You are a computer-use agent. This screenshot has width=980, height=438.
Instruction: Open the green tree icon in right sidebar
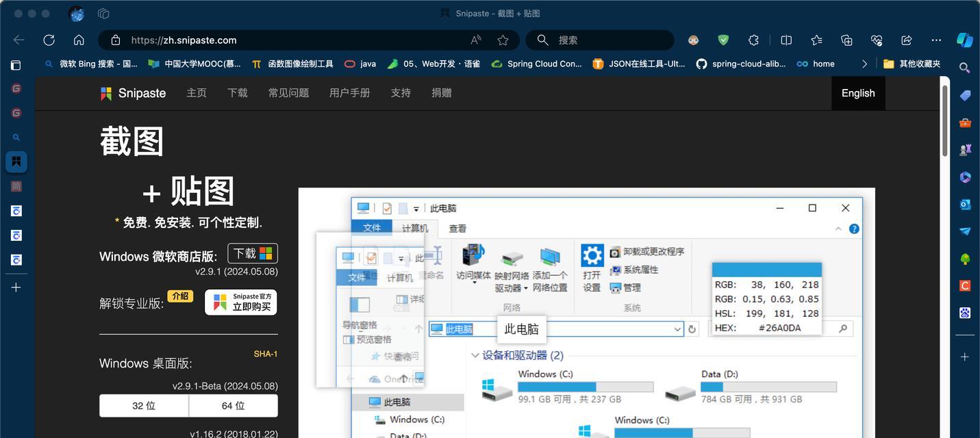click(965, 259)
